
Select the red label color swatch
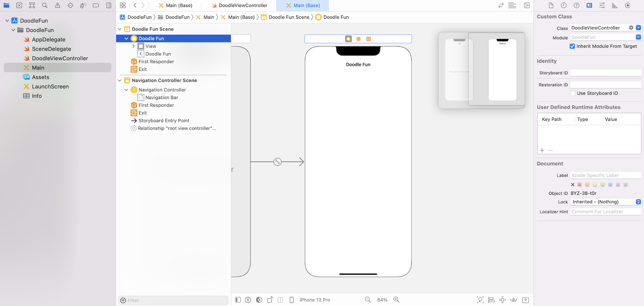pyautogui.click(x=580, y=184)
